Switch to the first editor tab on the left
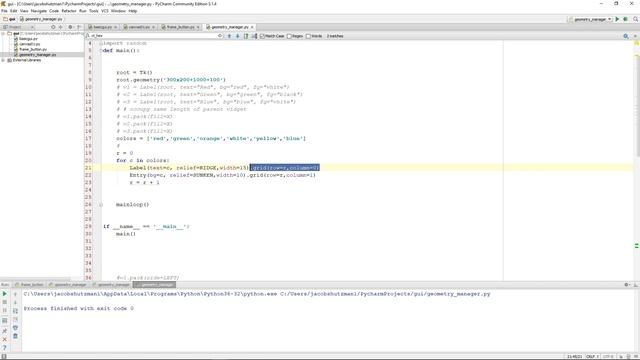This screenshot has height=360, width=640. (x=102, y=27)
